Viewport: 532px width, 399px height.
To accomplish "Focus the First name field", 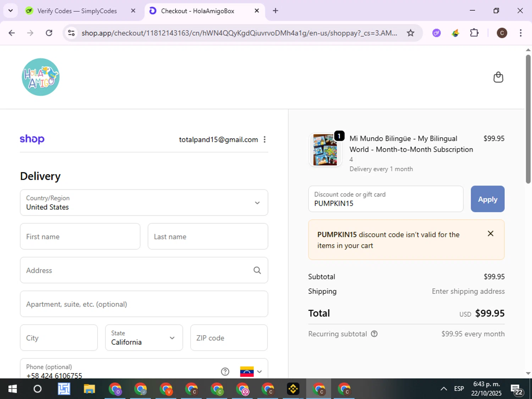I will pos(80,236).
